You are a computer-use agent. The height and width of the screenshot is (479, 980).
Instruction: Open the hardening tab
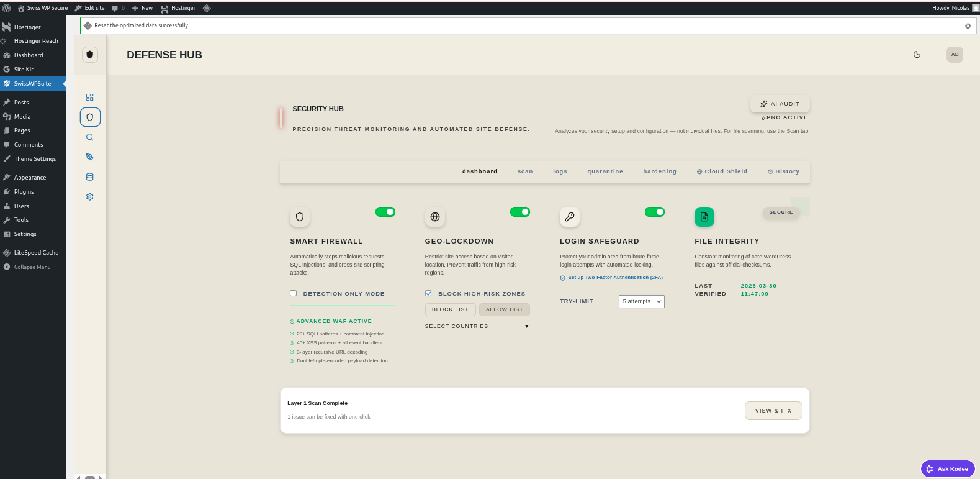pyautogui.click(x=659, y=171)
